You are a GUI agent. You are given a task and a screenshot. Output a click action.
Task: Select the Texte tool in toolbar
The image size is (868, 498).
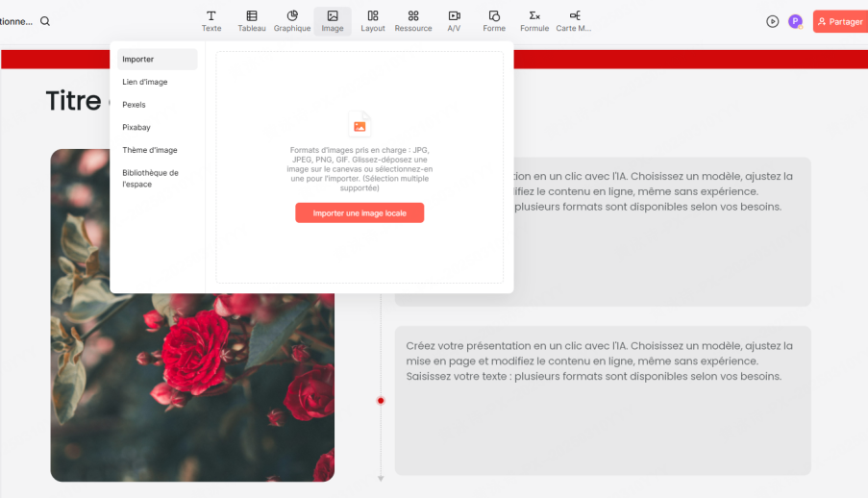tap(211, 20)
